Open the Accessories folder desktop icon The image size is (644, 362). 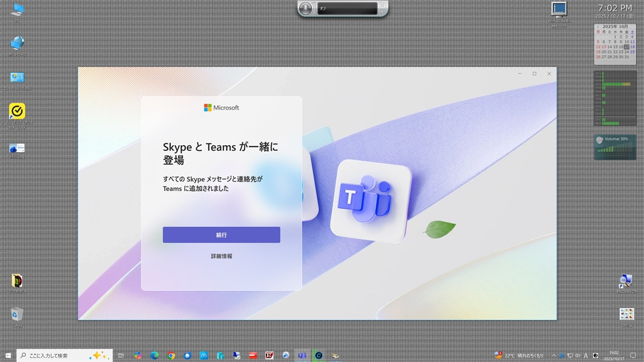(x=17, y=283)
